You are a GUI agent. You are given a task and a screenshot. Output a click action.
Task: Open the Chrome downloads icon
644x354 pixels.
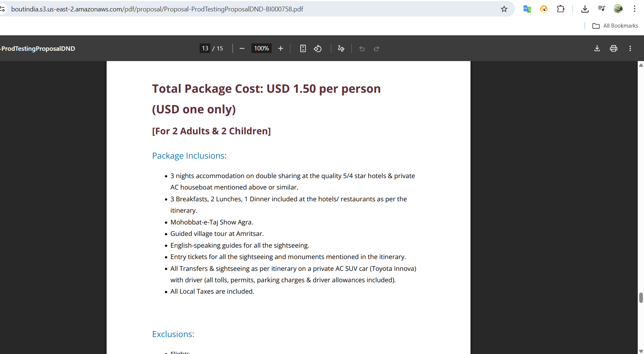pos(585,9)
